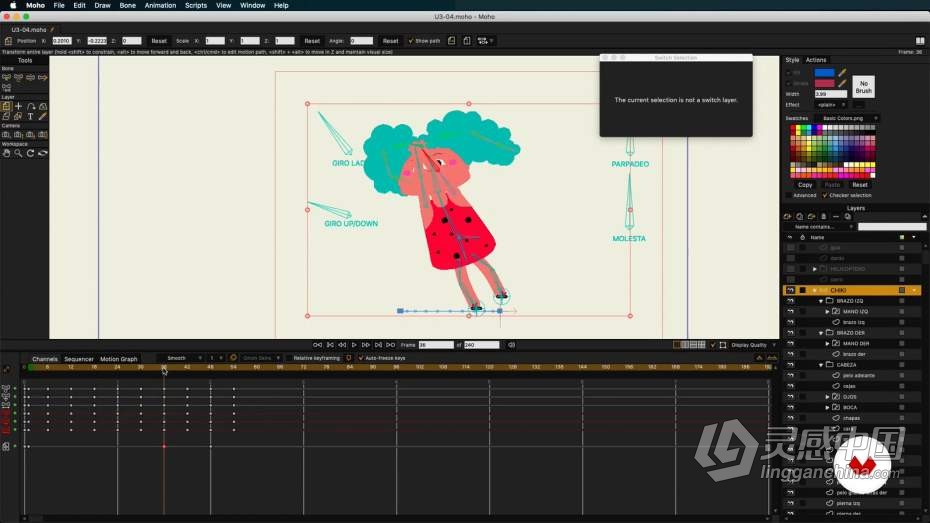This screenshot has height=523, width=930.
Task: Click the Rewind to start button
Action: tap(317, 345)
